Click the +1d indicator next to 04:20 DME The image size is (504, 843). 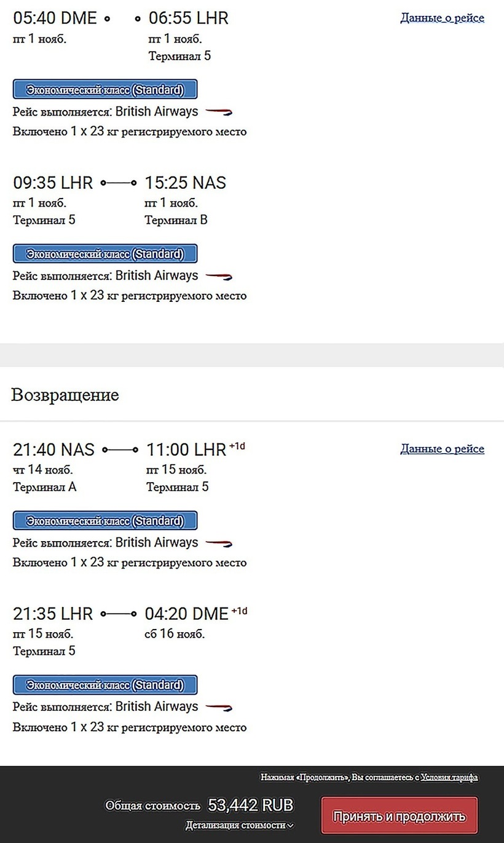pyautogui.click(x=239, y=611)
